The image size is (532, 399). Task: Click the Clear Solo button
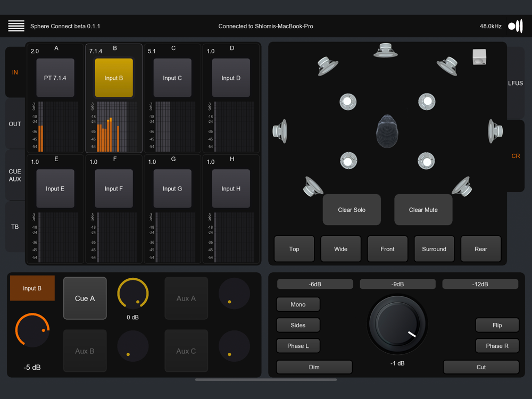pos(352,210)
